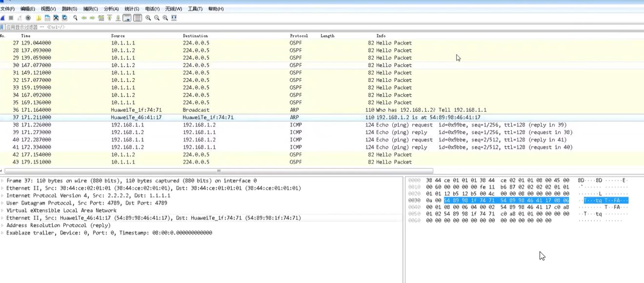Expand Ethernet II with Src 38:44:ce:02:01:01
Image resolution: width=644 pixels, height=283 pixels.
[x=2, y=188]
